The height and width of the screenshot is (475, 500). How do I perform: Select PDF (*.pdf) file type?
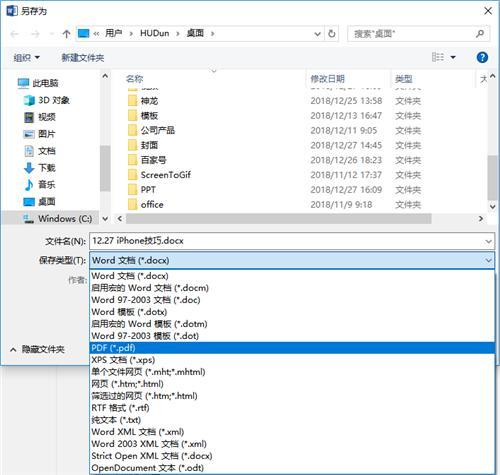click(292, 348)
